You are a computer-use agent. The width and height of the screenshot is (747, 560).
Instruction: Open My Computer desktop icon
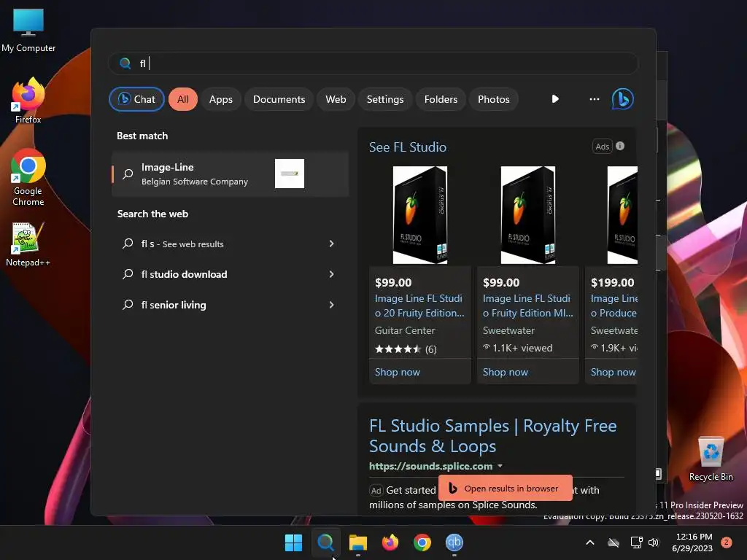pyautogui.click(x=28, y=31)
